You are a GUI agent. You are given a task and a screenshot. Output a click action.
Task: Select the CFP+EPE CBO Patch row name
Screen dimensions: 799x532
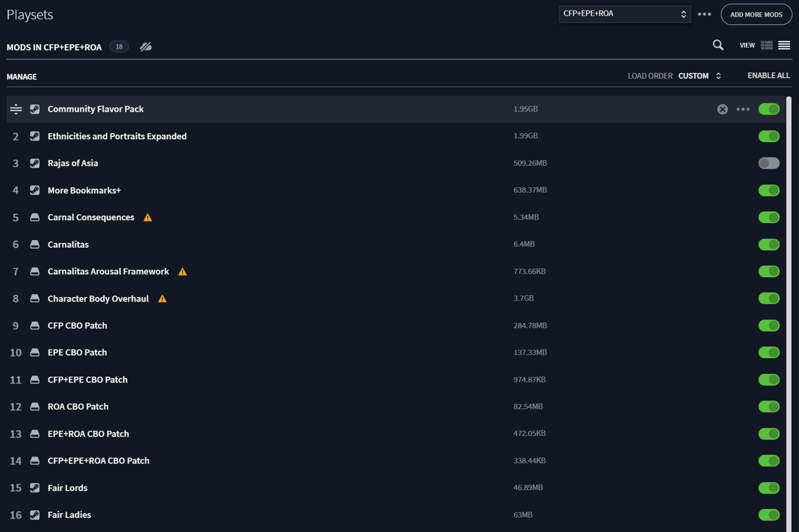(88, 380)
